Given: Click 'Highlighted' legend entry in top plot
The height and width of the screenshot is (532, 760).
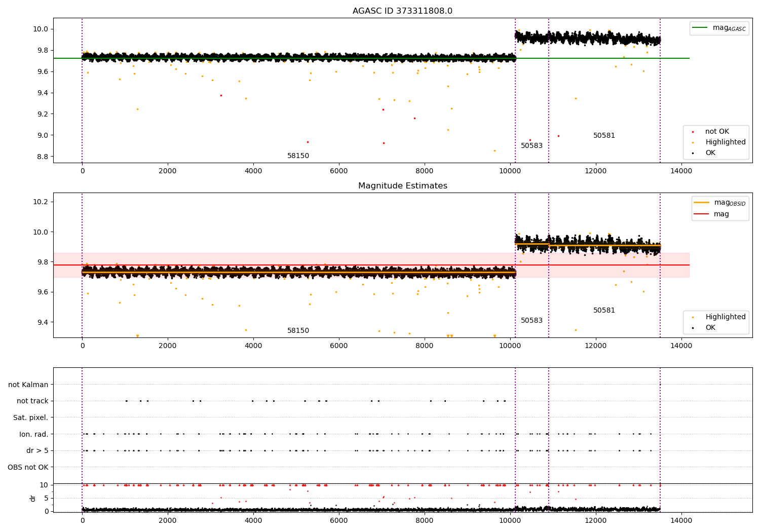Looking at the screenshot, I should coord(719,142).
